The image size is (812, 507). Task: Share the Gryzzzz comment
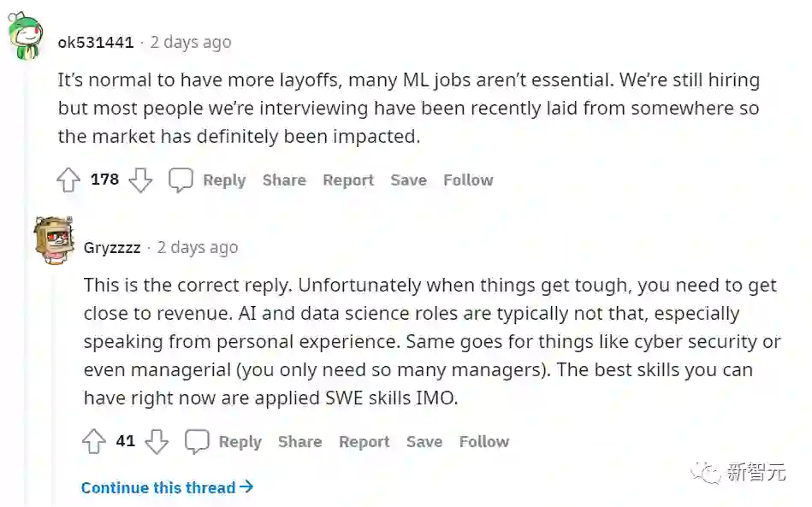point(299,442)
